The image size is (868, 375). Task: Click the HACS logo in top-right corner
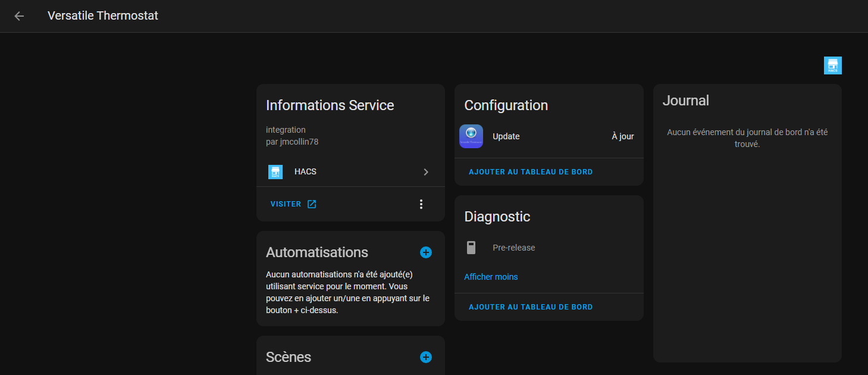point(832,65)
